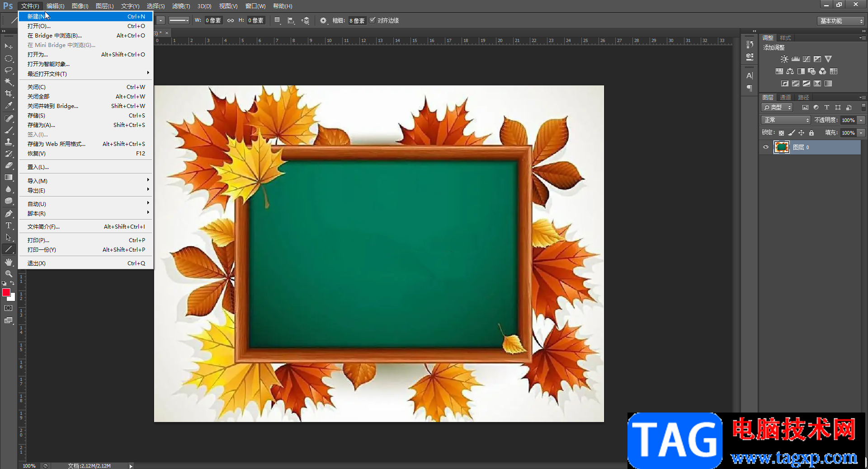The image size is (868, 469).
Task: Hide 图层 0 with the eye icon
Action: [766, 147]
